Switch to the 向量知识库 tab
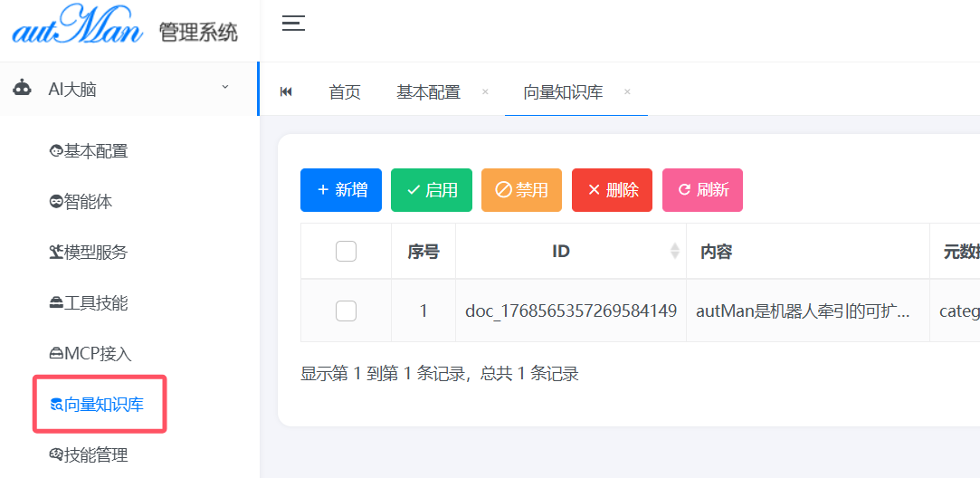This screenshot has width=980, height=478. click(563, 92)
